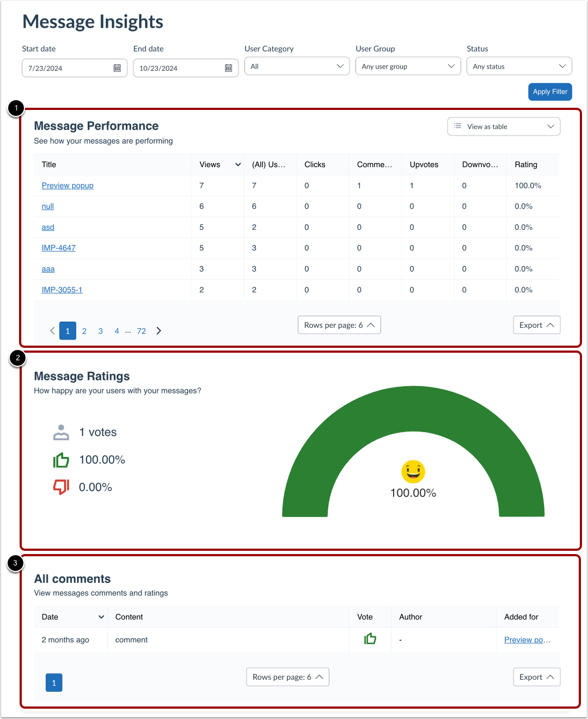Screen dimensions: 588x719
Task: Go to page 3 of Message Performance
Action: (x=100, y=330)
